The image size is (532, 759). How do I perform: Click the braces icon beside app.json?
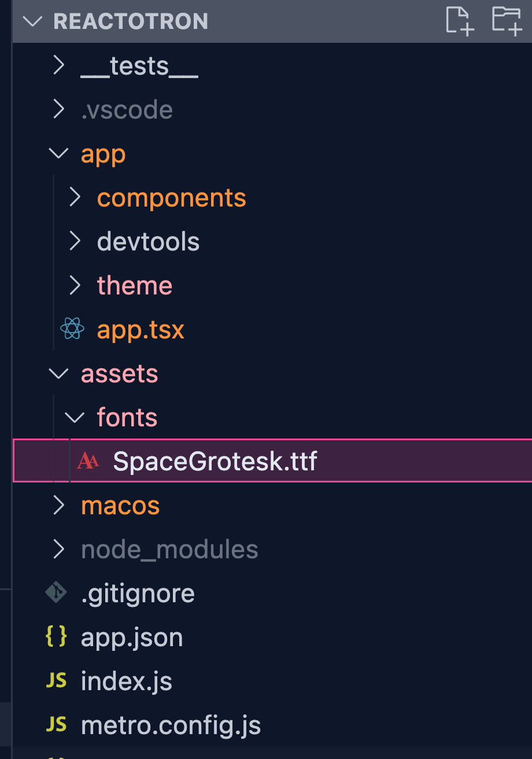coord(56,637)
